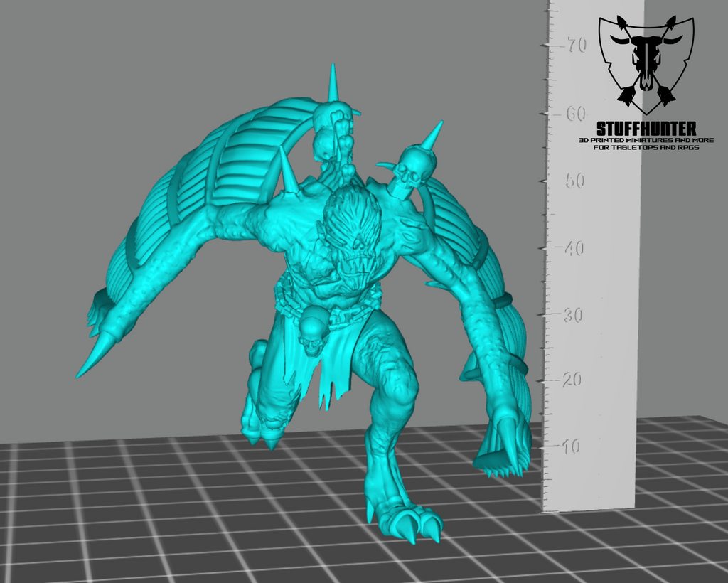Select the gray measuring ruler object
Viewport: 728px width, 583px height.
(592, 255)
